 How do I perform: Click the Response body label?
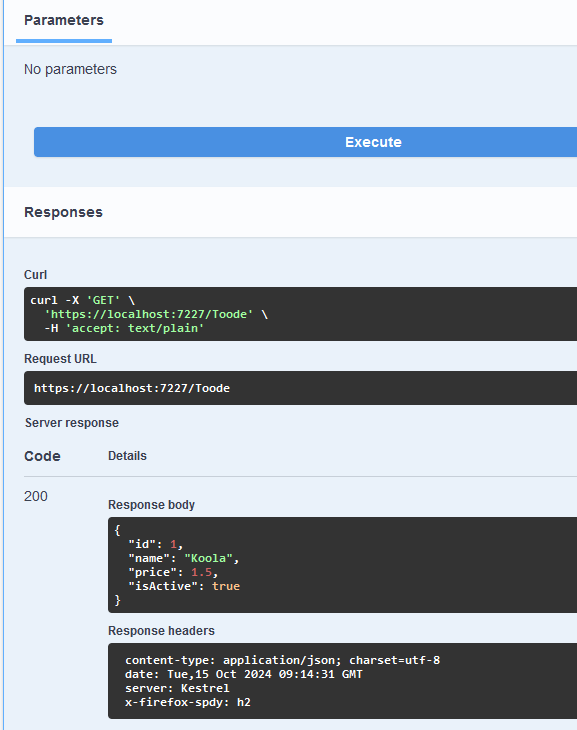151,505
